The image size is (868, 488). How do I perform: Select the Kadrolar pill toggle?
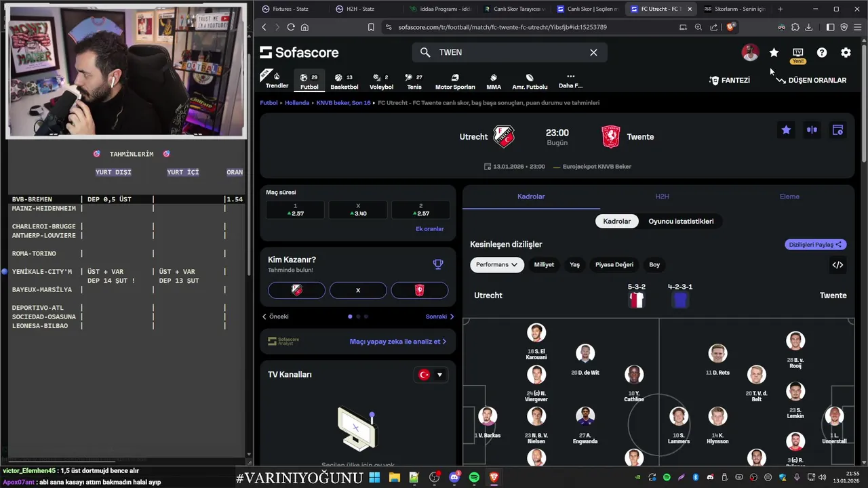pyautogui.click(x=617, y=222)
